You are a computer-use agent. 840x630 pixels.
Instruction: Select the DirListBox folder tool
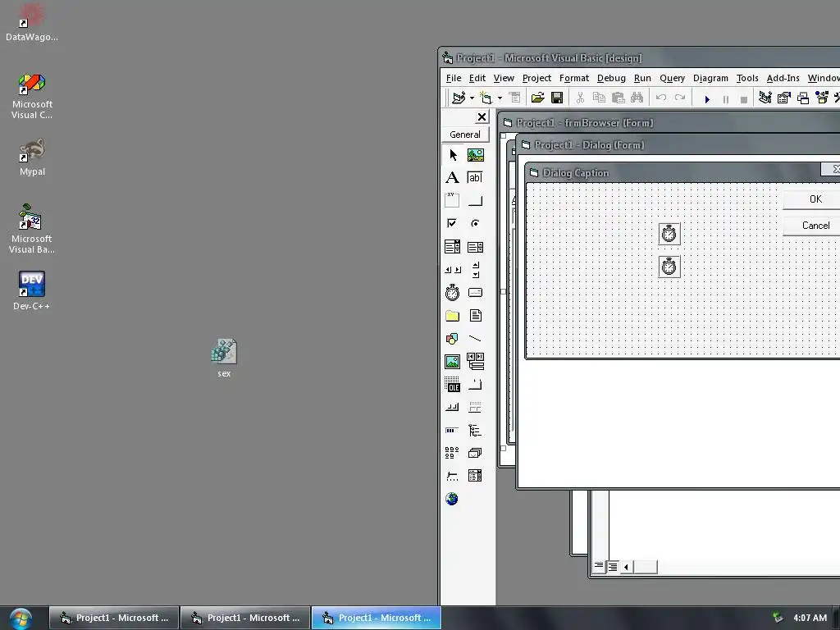point(453,316)
